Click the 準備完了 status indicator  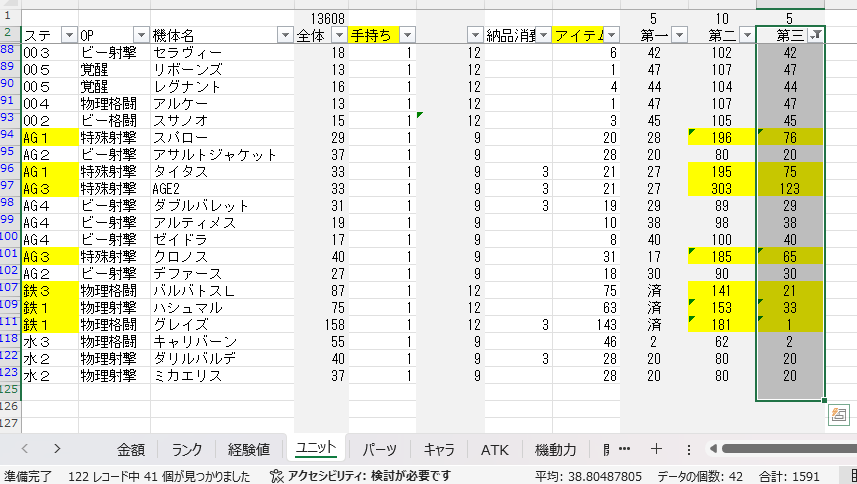click(x=27, y=476)
